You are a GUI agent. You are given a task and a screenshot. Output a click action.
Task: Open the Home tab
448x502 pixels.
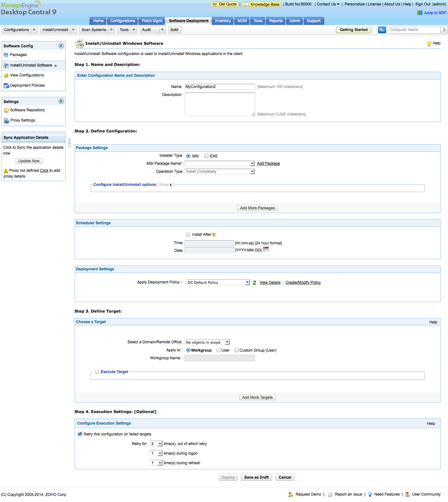pos(98,21)
